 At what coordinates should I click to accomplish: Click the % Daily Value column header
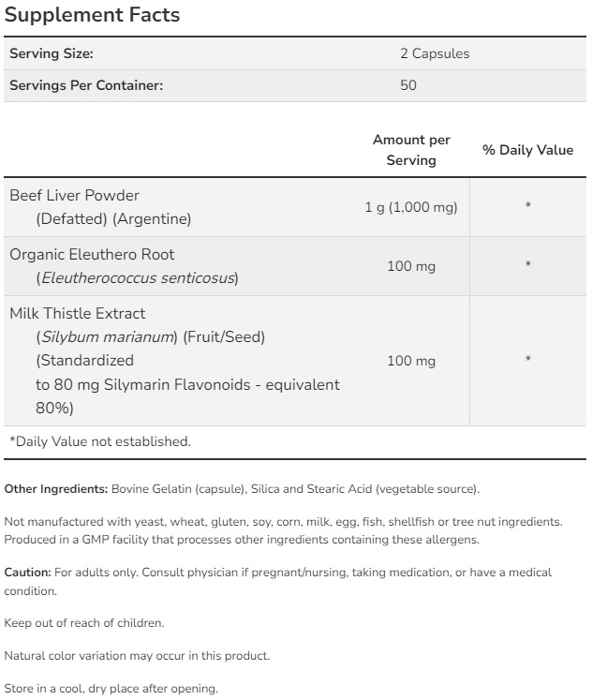[527, 150]
